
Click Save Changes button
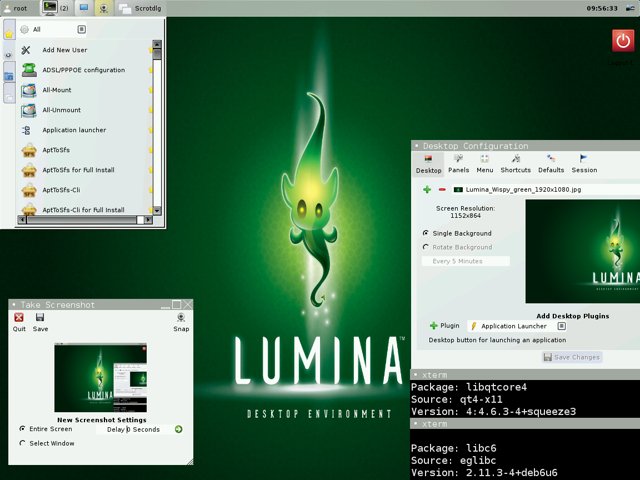(572, 357)
